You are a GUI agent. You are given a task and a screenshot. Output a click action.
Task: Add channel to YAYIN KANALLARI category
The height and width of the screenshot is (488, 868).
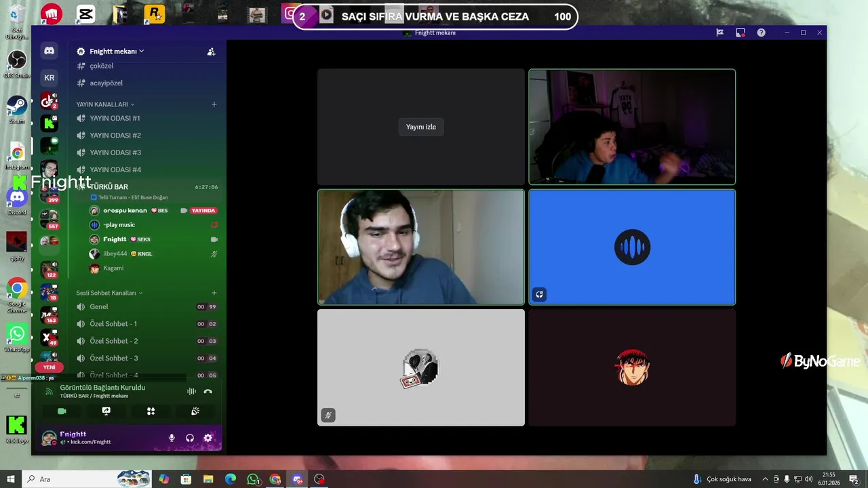214,104
